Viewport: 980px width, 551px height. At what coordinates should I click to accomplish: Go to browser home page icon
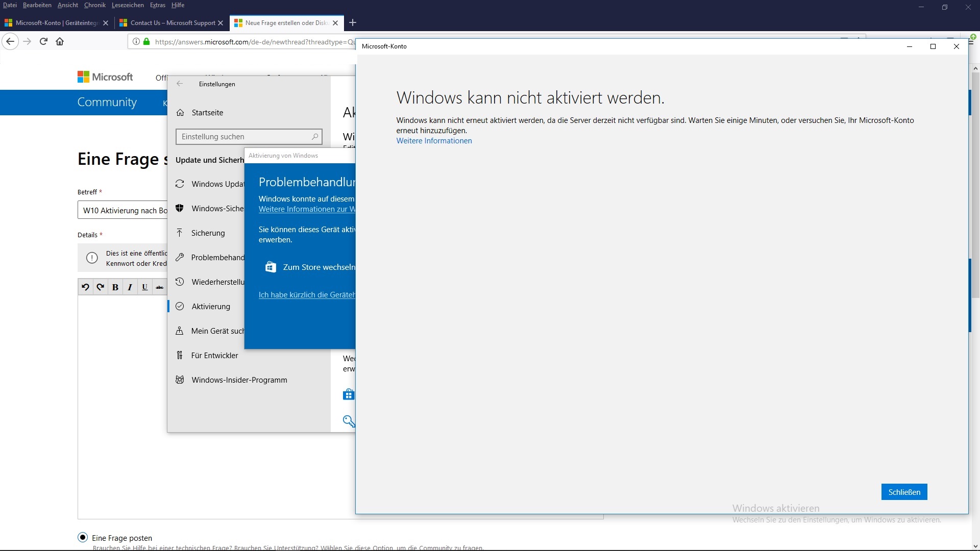60,41
